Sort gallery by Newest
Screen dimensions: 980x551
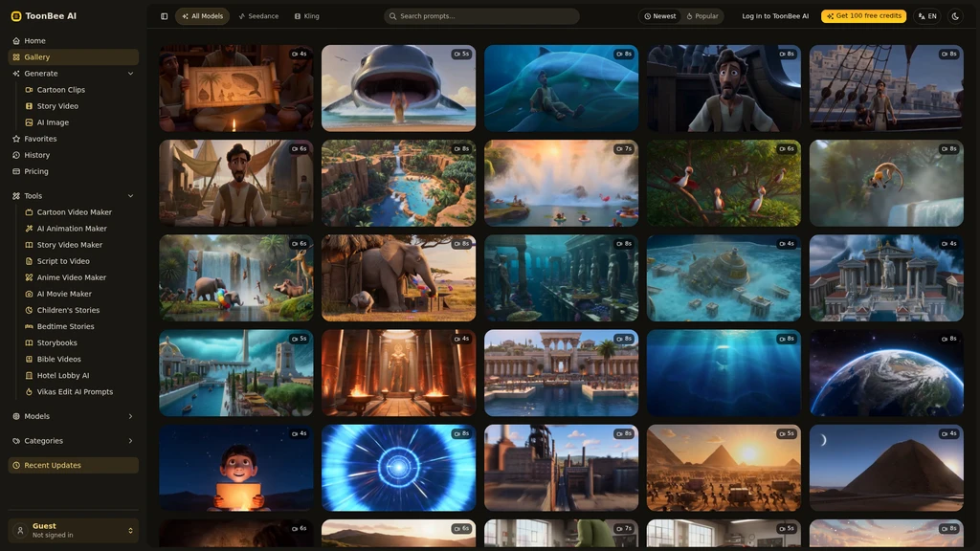click(x=660, y=16)
